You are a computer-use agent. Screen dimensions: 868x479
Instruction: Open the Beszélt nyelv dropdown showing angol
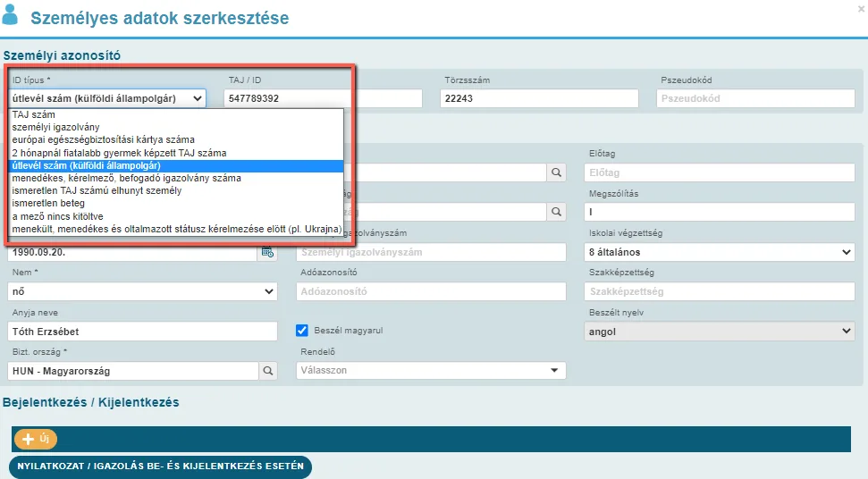[x=719, y=332]
